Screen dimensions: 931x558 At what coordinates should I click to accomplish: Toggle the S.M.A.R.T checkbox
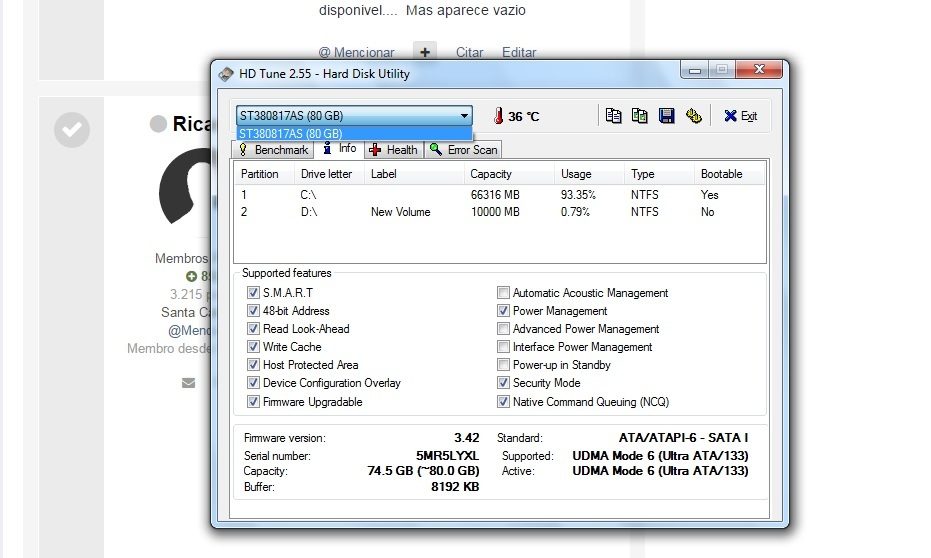click(x=253, y=293)
